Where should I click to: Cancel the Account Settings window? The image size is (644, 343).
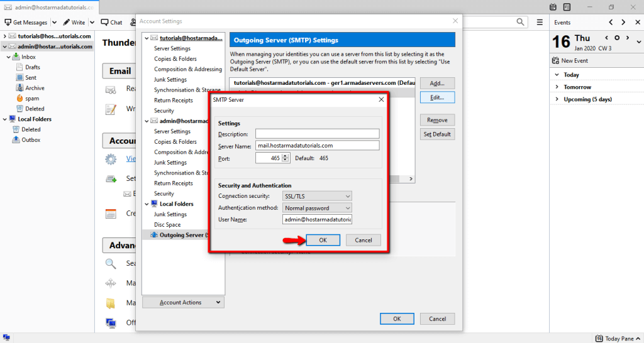point(438,318)
